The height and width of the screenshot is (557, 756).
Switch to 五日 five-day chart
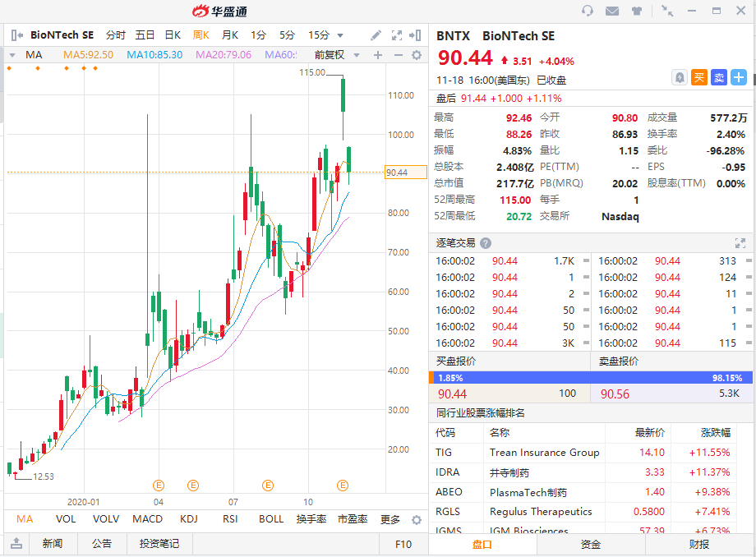145,35
